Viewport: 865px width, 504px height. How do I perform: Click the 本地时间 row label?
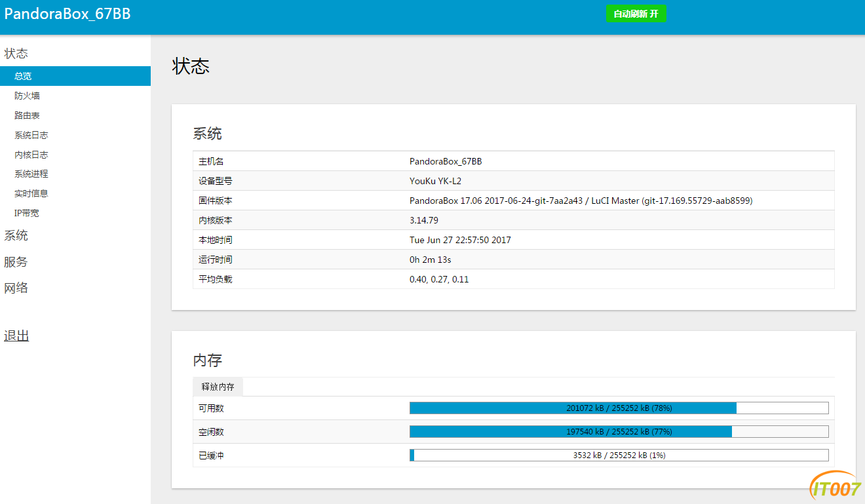point(216,240)
